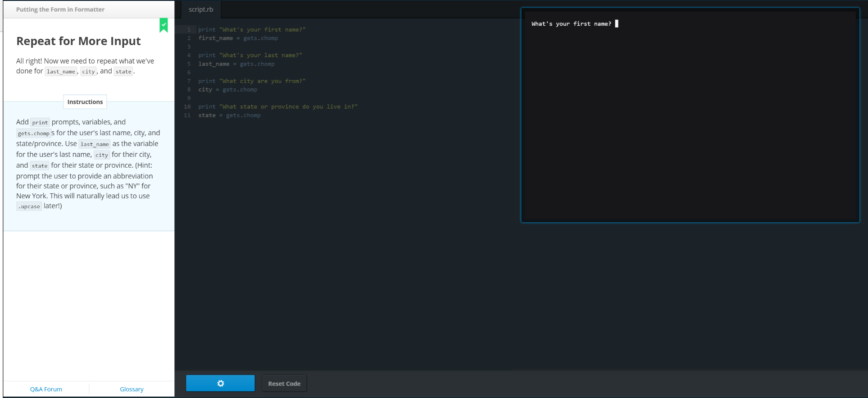Click the "What city are you from?" code line
This screenshot has height=398, width=868.
coord(252,81)
